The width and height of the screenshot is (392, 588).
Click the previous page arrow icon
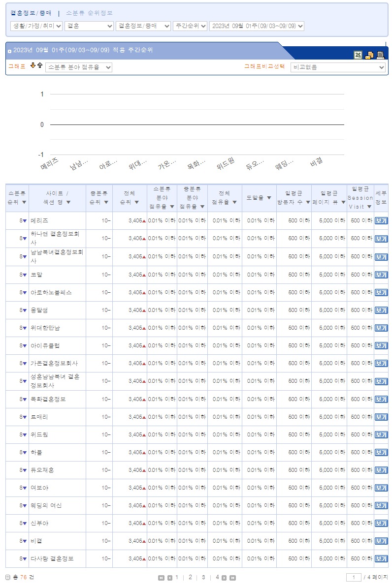pos(169,578)
